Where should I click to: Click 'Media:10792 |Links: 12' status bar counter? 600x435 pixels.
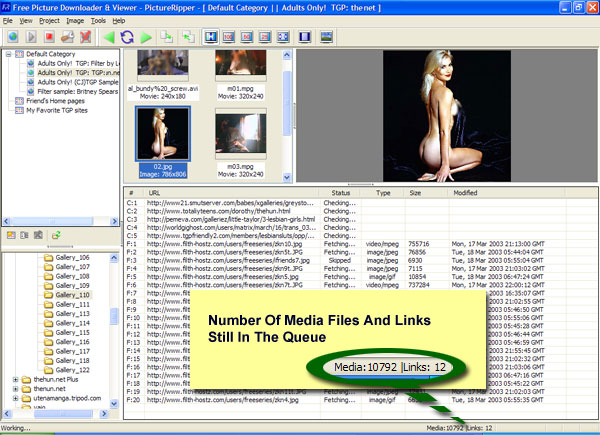coord(459,428)
